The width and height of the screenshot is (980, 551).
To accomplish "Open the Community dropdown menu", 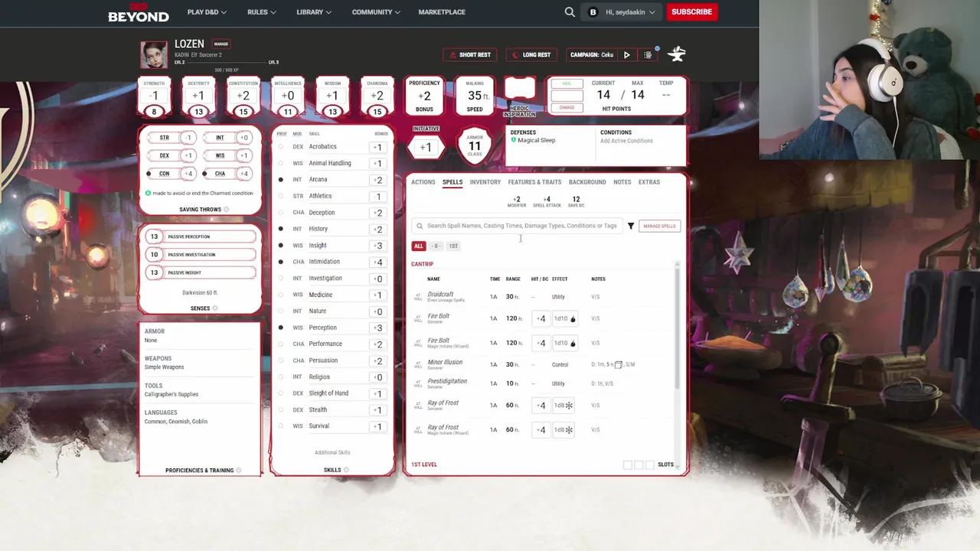I will point(376,12).
